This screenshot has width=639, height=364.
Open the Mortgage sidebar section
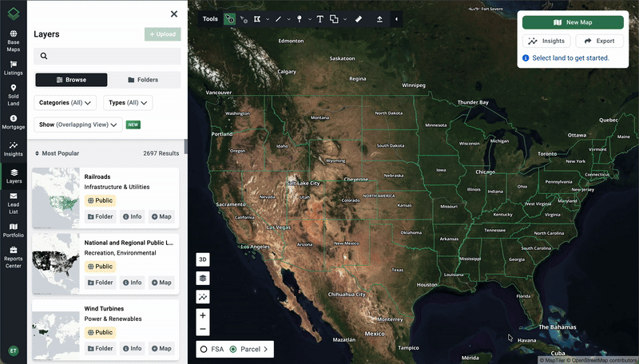[14, 122]
